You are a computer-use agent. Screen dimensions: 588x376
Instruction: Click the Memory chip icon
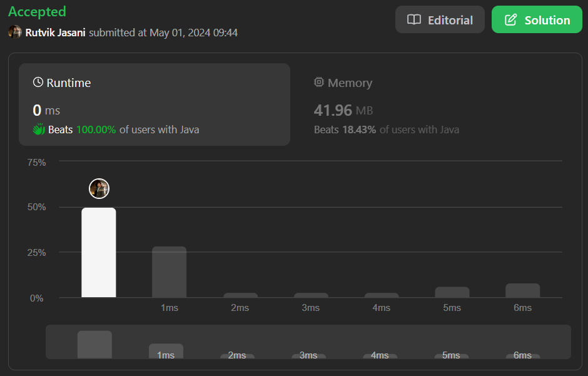coord(319,83)
